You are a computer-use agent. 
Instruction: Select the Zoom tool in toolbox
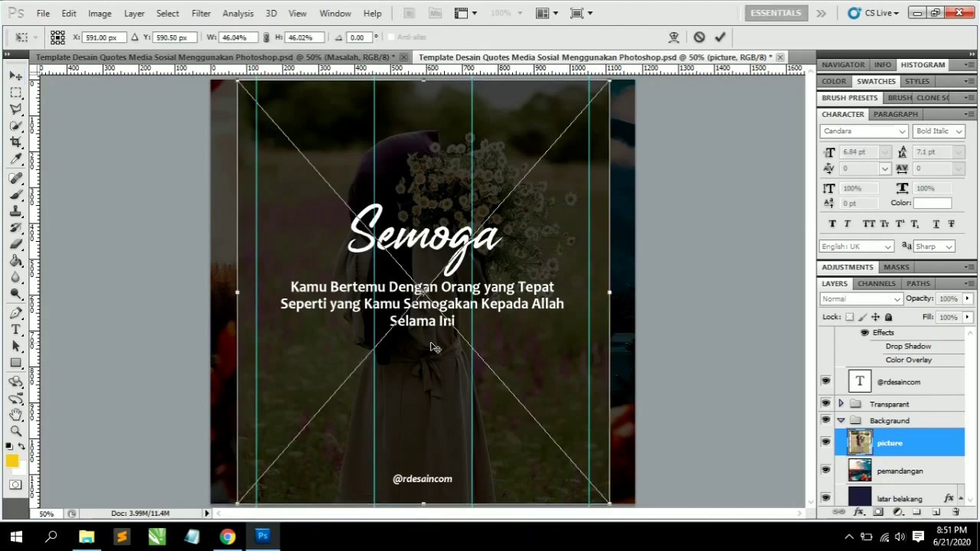click(x=15, y=431)
